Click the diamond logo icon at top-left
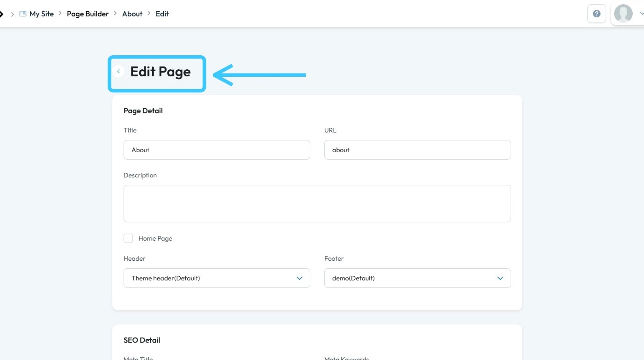The image size is (644, 360). (1, 14)
